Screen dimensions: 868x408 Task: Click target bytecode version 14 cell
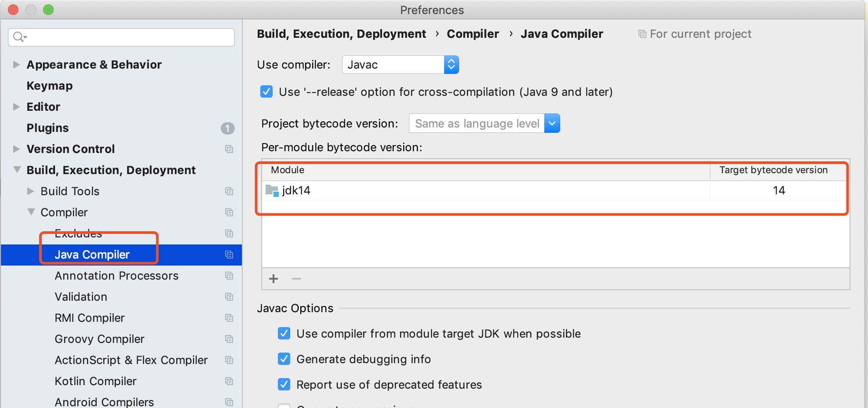(779, 190)
